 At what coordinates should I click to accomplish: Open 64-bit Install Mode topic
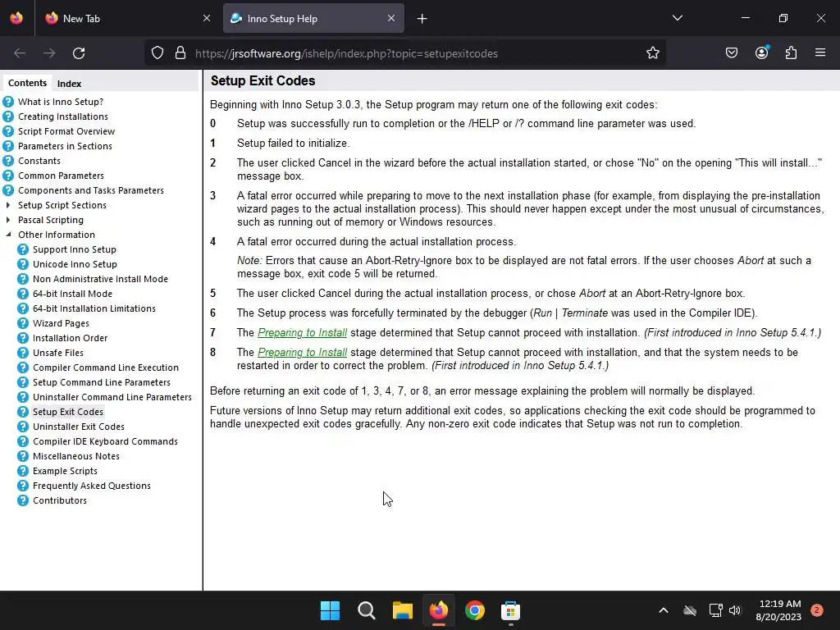point(72,294)
